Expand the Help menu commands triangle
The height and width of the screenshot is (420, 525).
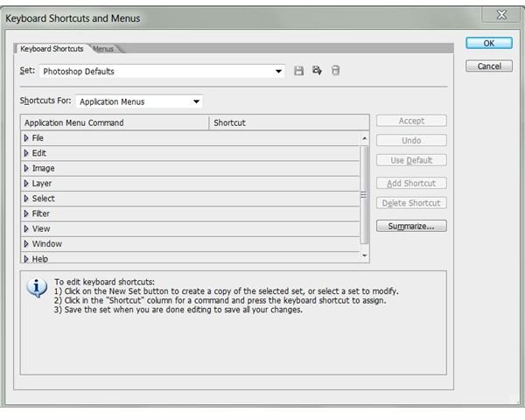coord(26,259)
